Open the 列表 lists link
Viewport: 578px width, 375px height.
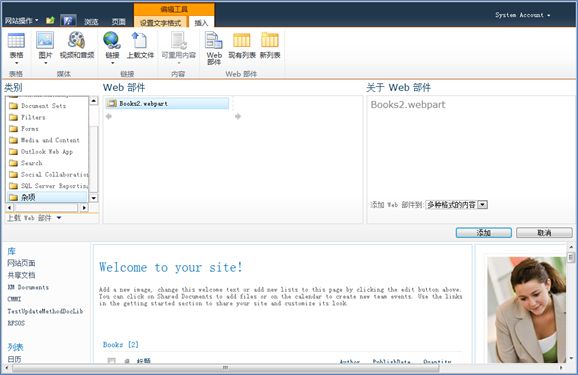pyautogui.click(x=15, y=347)
